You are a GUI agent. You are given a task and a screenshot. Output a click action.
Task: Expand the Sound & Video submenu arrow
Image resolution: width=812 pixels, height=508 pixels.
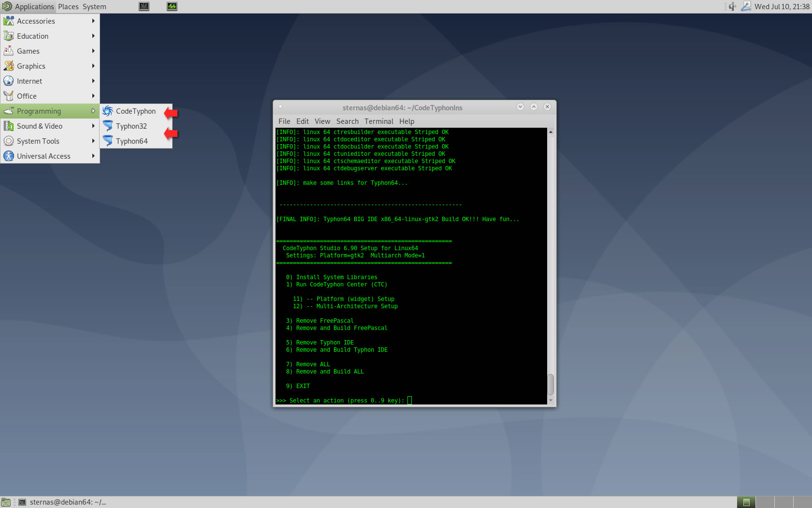tap(93, 126)
